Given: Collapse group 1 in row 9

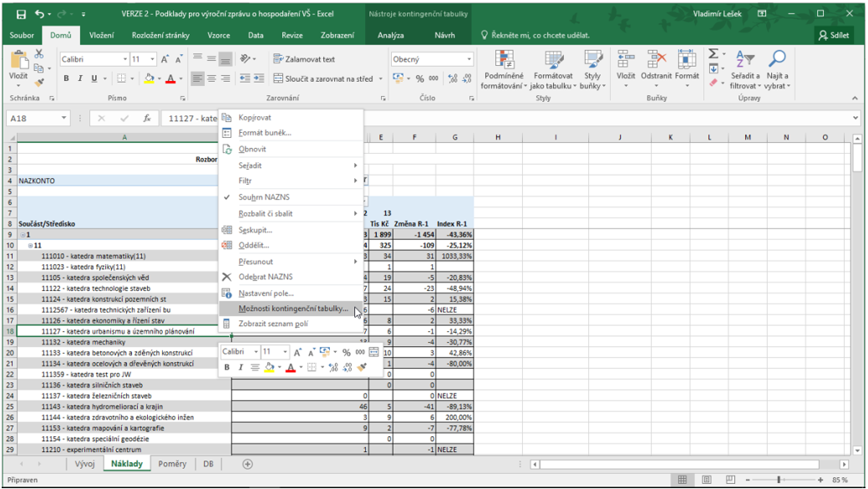Looking at the screenshot, I should pos(23,235).
